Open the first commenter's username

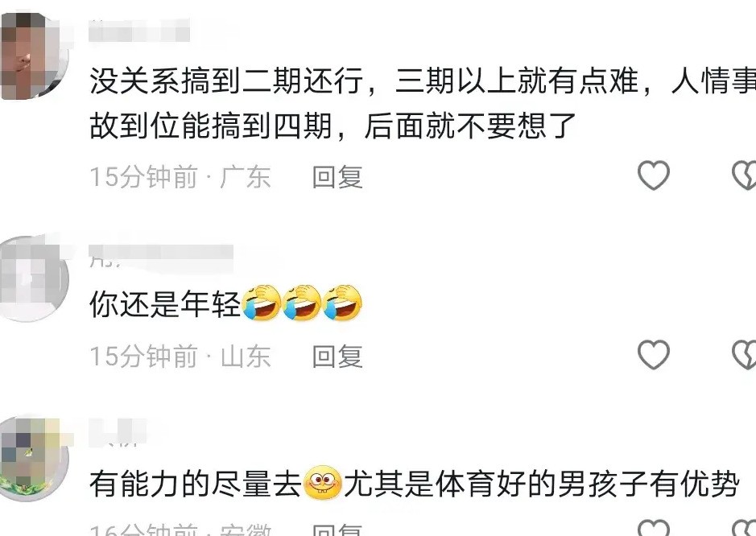[x=139, y=31]
